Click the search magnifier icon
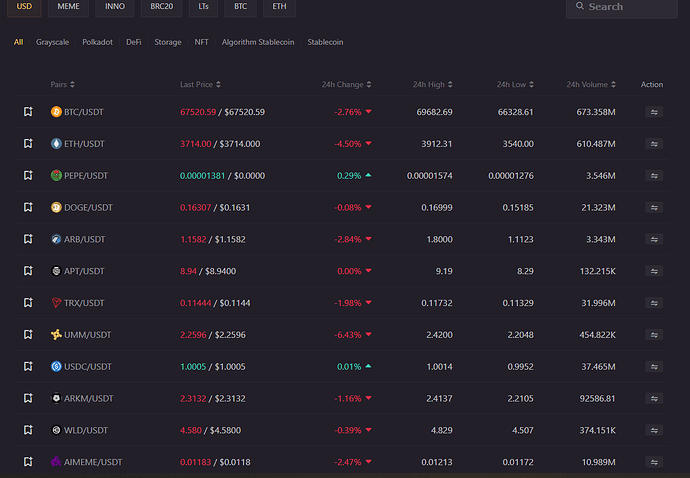The image size is (690, 478). pos(580,6)
